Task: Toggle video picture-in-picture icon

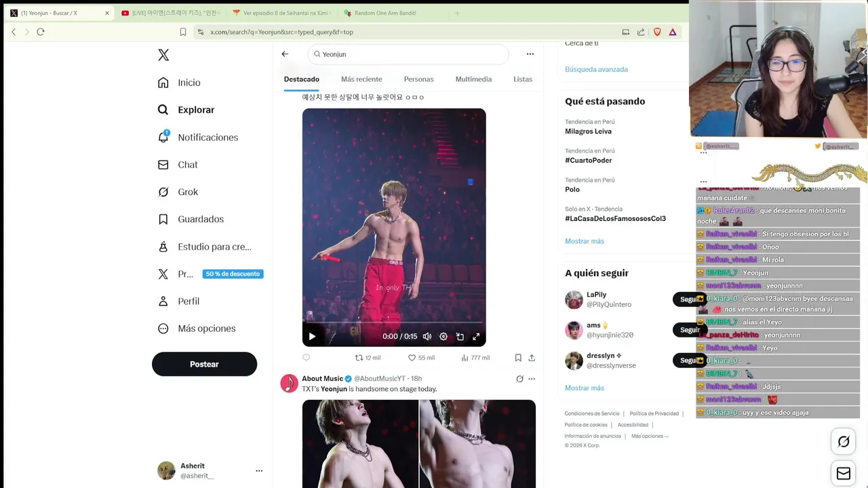Action: coord(460,336)
